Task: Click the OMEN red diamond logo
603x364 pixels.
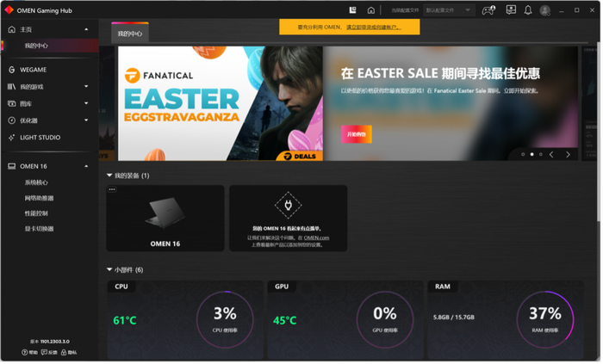Action: pos(9,10)
